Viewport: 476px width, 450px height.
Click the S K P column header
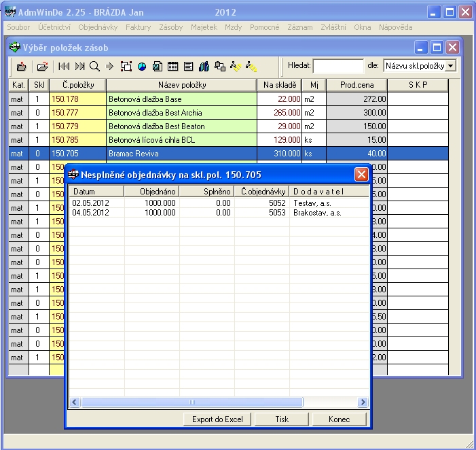point(418,85)
